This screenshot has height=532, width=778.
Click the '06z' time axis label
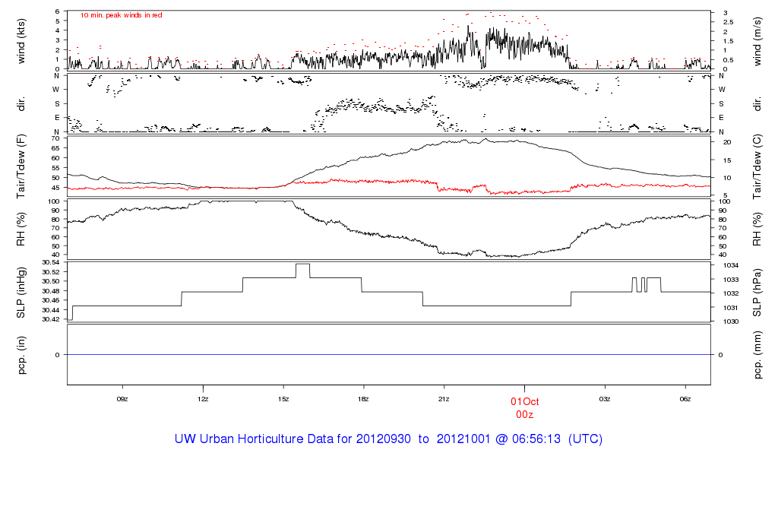685,399
